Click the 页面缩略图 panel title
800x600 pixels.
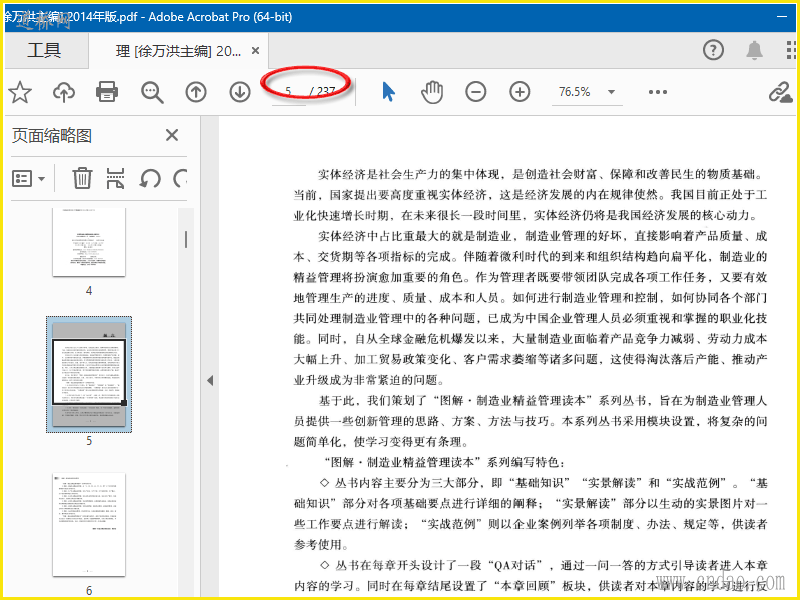(52, 136)
